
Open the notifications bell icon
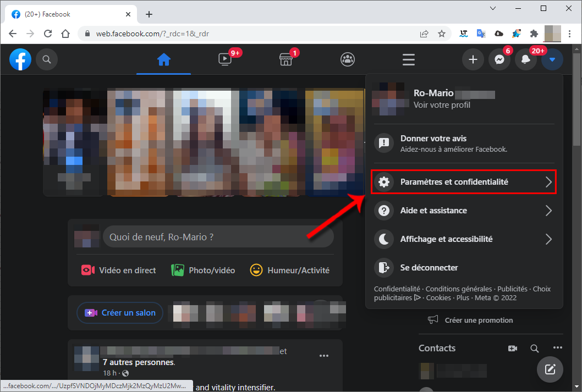525,59
